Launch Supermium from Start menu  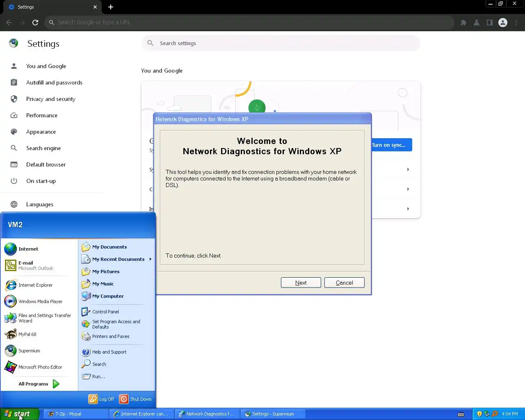pyautogui.click(x=39, y=351)
